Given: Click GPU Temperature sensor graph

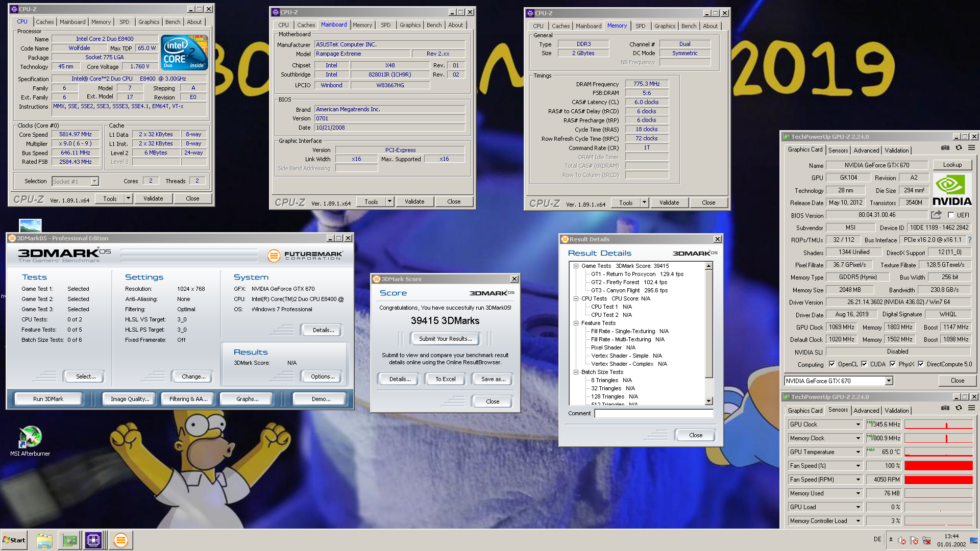Looking at the screenshot, I should pyautogui.click(x=938, y=452).
